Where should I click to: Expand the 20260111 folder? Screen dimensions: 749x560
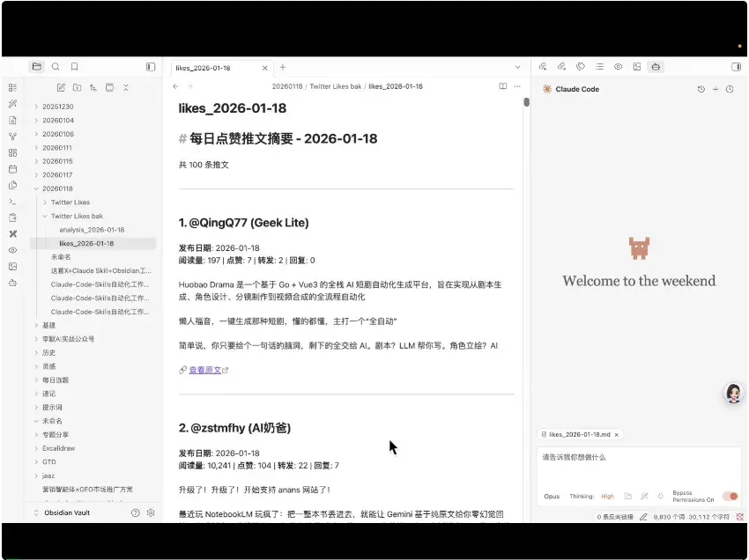point(36,148)
